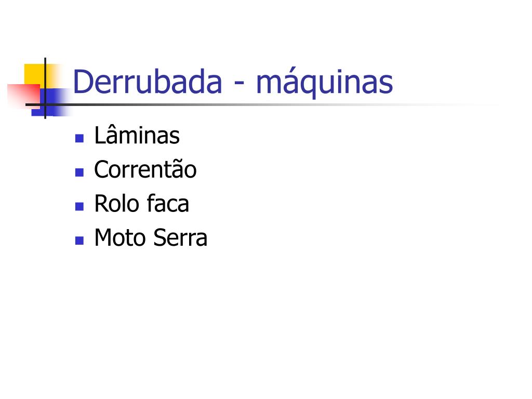Screen dimensions: 532x399
Task: Click the word Derrubada in the title
Action: [148, 82]
